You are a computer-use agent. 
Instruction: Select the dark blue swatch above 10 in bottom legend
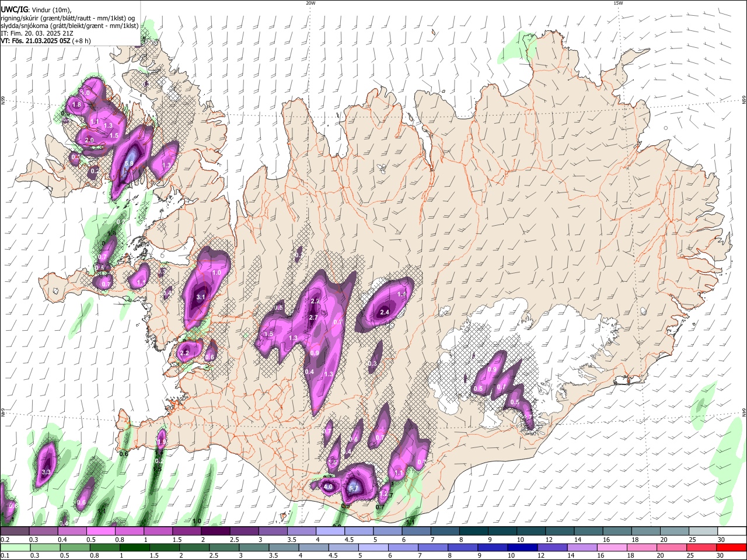tap(522, 548)
